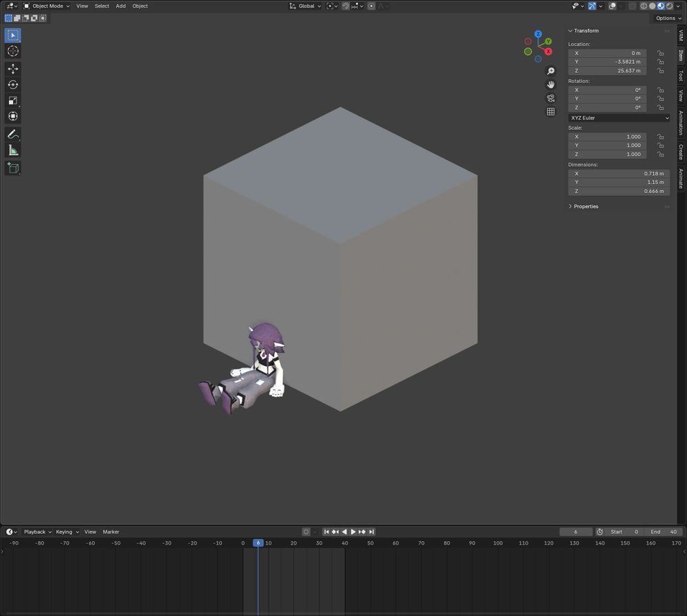The height and width of the screenshot is (616, 687).
Task: Open the Select menu
Action: pyautogui.click(x=102, y=6)
